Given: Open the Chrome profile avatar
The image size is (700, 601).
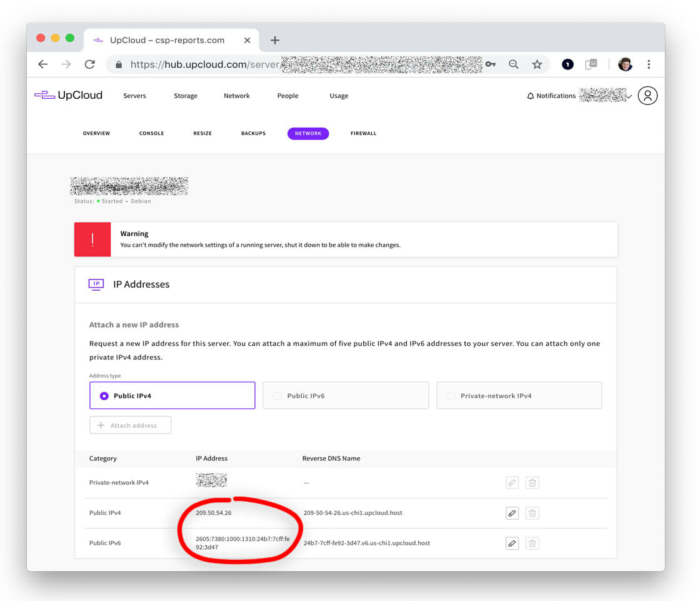Looking at the screenshot, I should (x=625, y=64).
